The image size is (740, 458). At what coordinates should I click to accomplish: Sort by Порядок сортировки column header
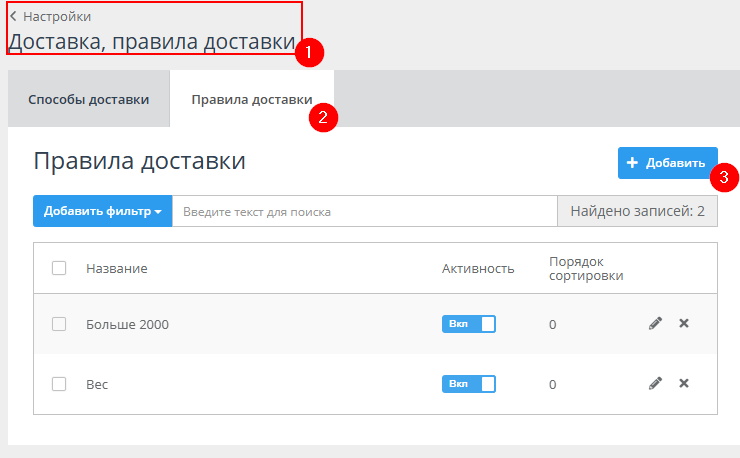[586, 269]
